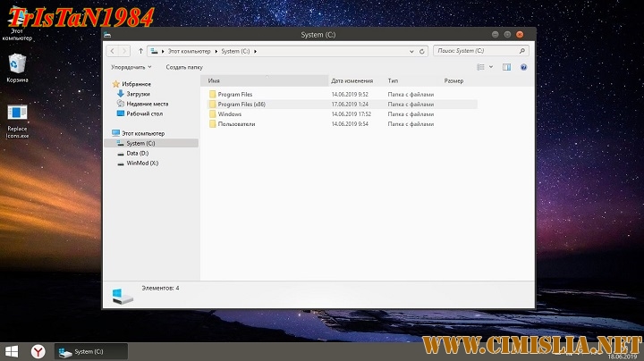Open Избранное in navigation pane
Image resolution: width=644 pixels, height=361 pixels.
[136, 84]
